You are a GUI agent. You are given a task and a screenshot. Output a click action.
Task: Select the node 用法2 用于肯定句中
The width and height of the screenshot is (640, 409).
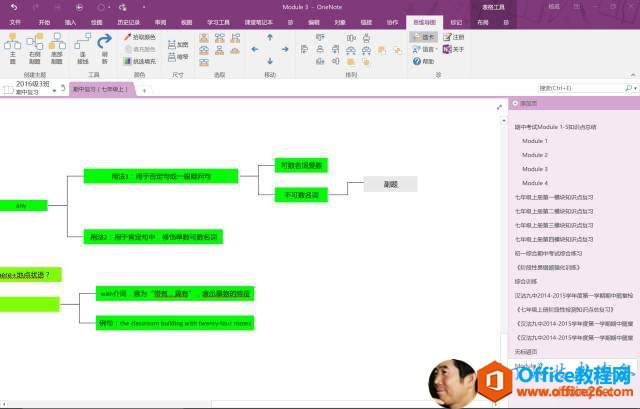click(153, 237)
